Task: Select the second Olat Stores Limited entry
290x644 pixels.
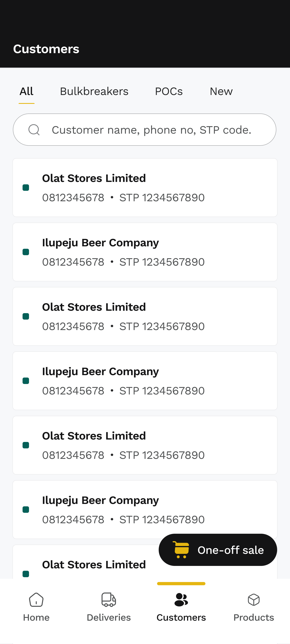Action: click(145, 316)
